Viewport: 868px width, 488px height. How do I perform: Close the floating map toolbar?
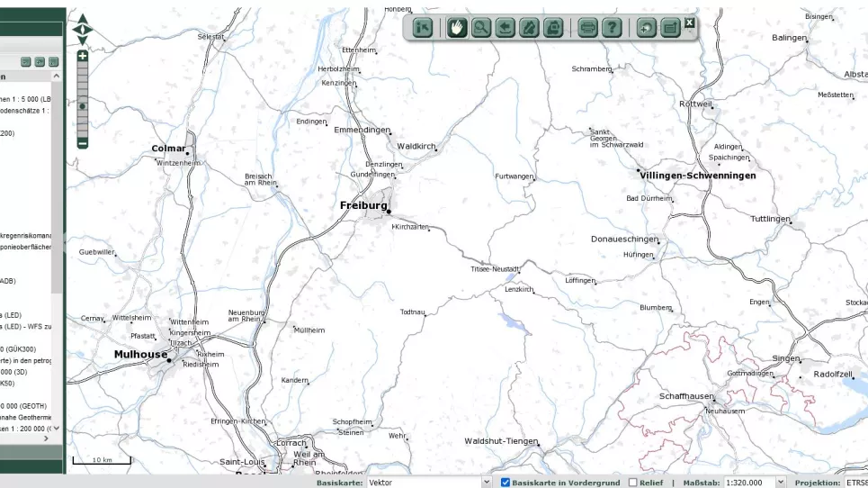point(689,23)
